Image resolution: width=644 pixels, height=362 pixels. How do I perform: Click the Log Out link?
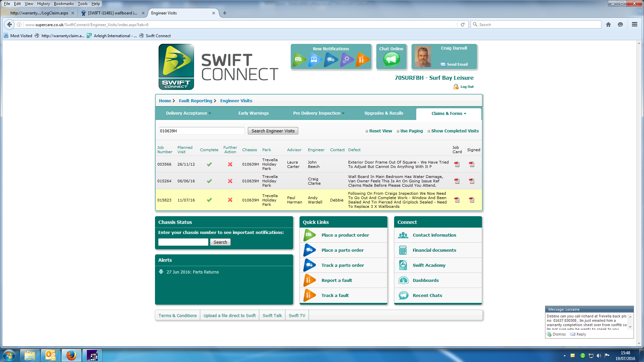[x=467, y=87]
